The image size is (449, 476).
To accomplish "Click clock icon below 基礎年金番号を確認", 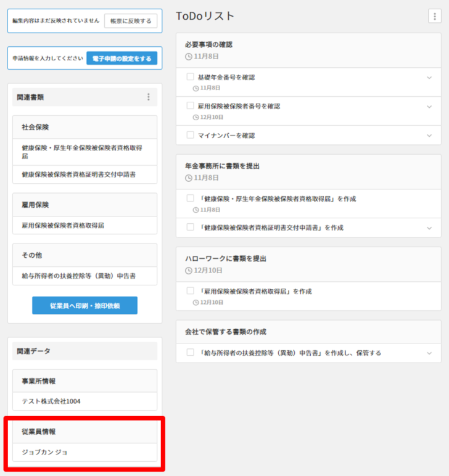I will [196, 88].
